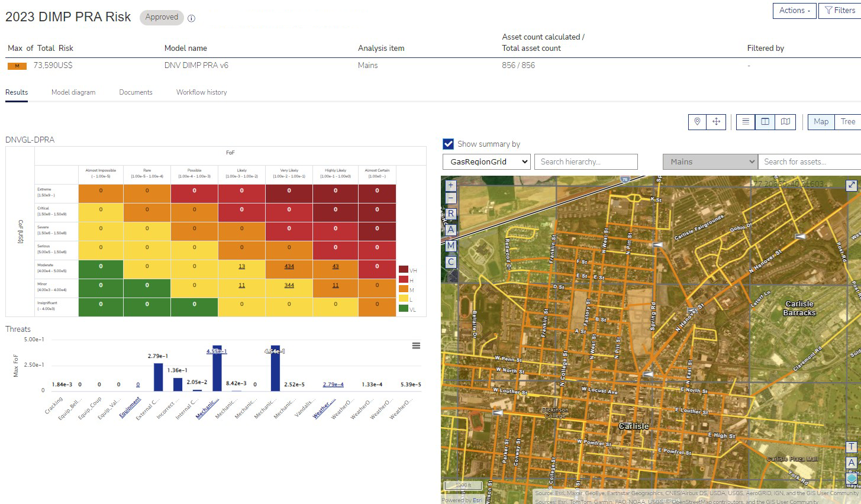Expand the map to fullscreen with the arrow icon
The width and height of the screenshot is (861, 504).
(850, 185)
